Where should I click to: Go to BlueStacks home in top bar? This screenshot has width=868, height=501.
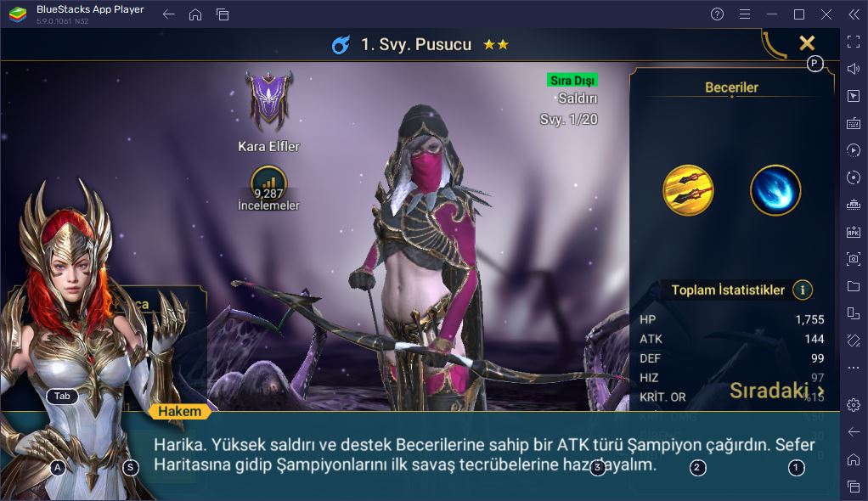pos(195,14)
